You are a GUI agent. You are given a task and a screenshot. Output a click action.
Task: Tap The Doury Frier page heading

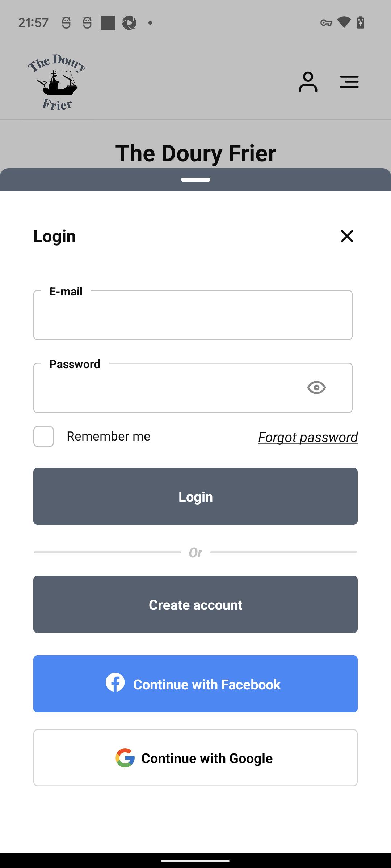pos(195,153)
